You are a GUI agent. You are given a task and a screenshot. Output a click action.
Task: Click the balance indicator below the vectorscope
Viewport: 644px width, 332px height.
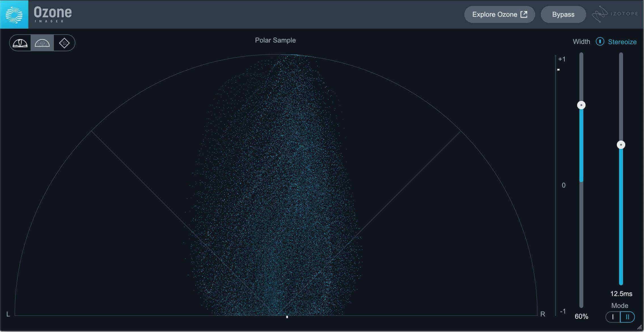point(287,317)
